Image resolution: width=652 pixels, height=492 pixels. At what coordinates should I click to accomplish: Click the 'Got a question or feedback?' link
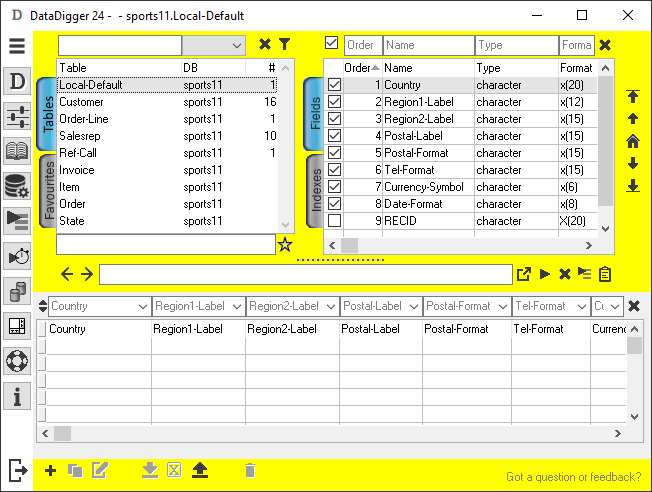coord(573,477)
